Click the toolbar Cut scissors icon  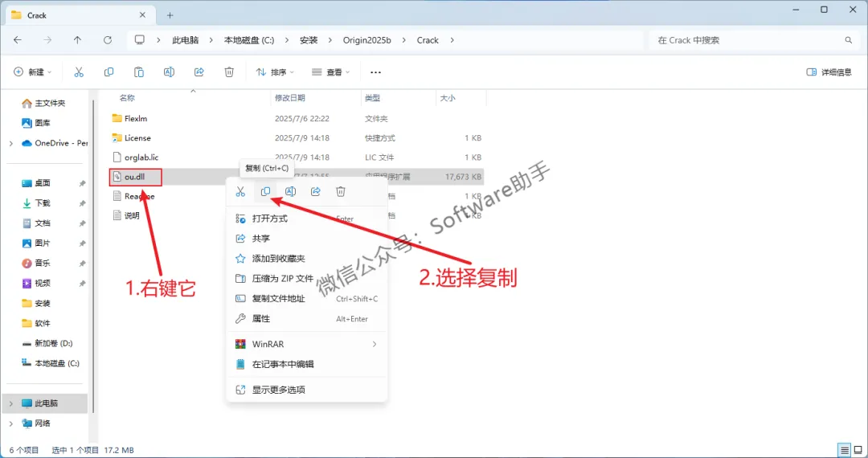pyautogui.click(x=79, y=72)
